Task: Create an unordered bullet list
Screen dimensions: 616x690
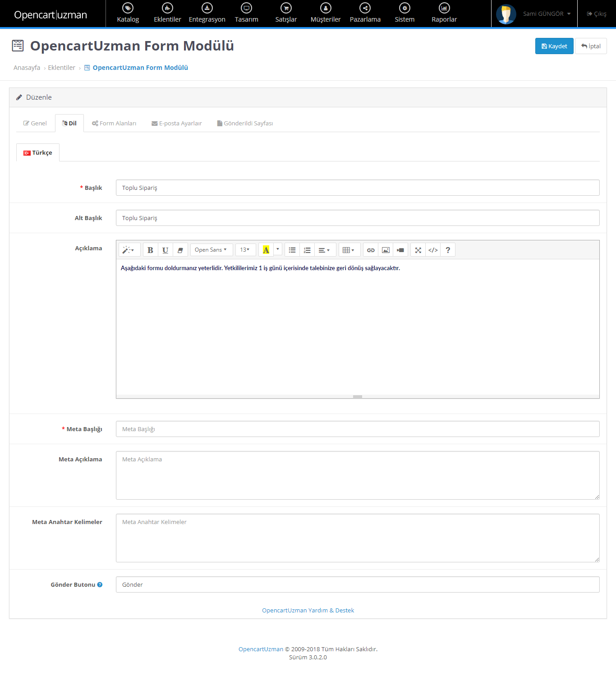Action: tap(292, 250)
